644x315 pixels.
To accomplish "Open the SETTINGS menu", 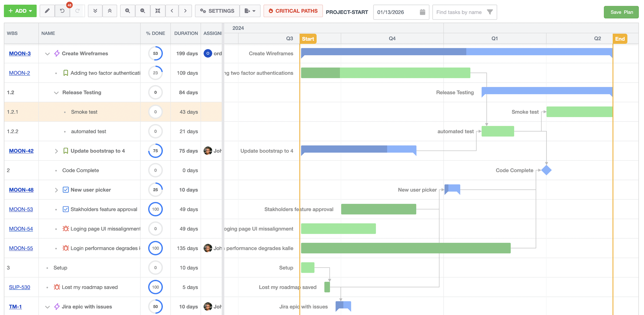I will [217, 11].
